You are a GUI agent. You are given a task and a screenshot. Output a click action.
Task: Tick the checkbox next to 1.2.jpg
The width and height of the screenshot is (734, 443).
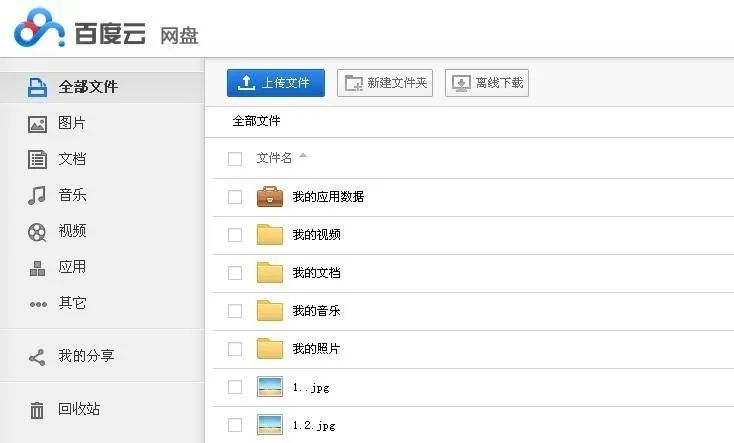coord(235,425)
